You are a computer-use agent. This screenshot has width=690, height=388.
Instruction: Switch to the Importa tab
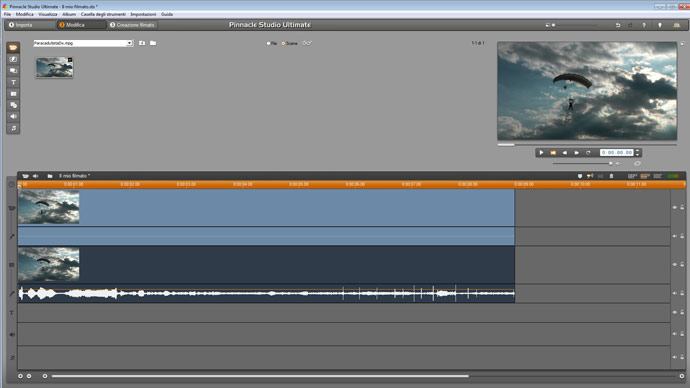pos(21,25)
